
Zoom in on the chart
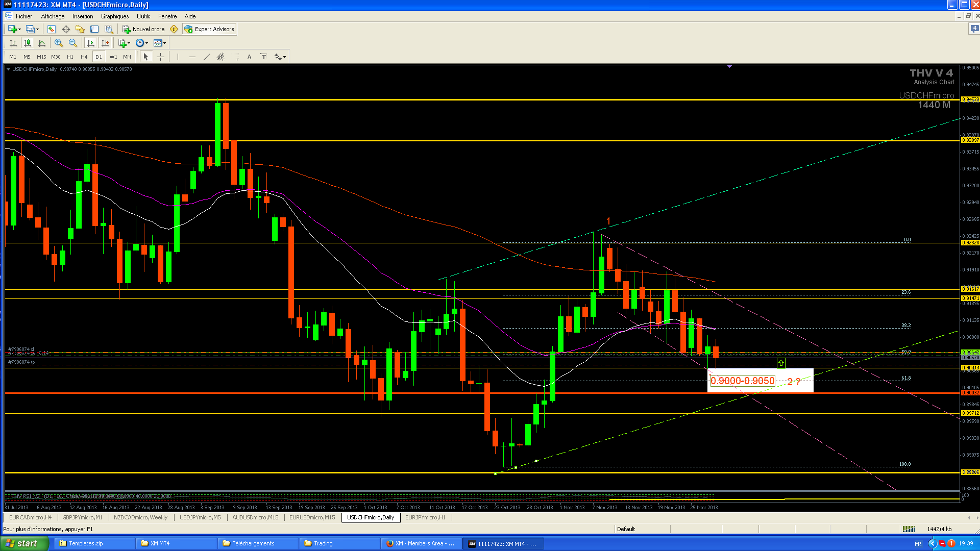(x=59, y=43)
